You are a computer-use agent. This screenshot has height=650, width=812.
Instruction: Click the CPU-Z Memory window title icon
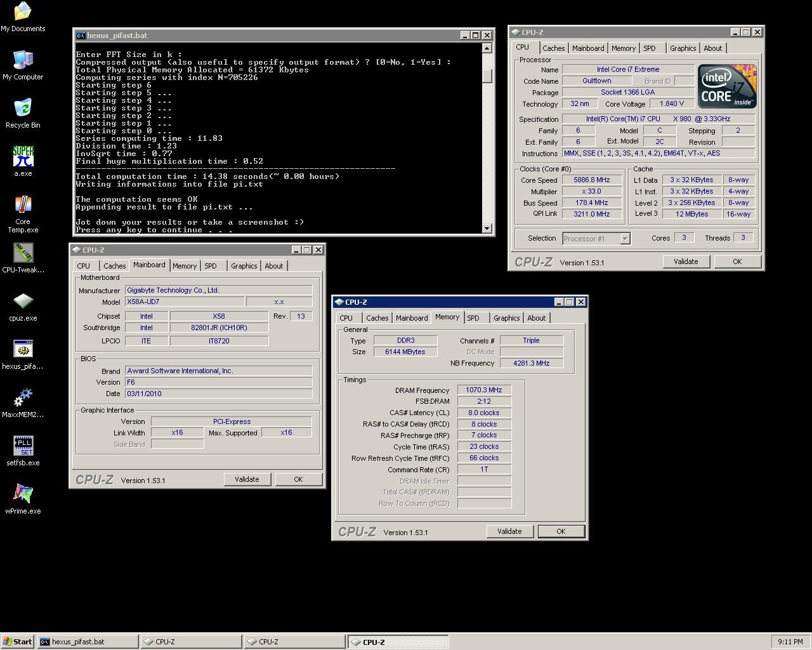click(x=339, y=302)
